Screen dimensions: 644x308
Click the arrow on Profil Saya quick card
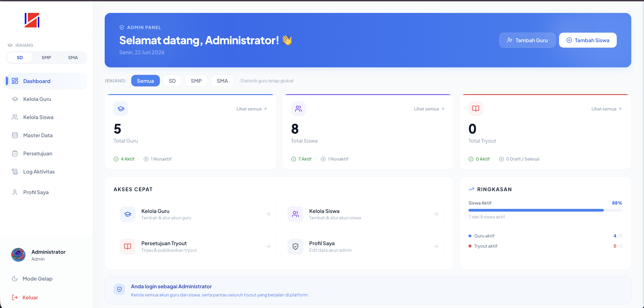click(436, 246)
